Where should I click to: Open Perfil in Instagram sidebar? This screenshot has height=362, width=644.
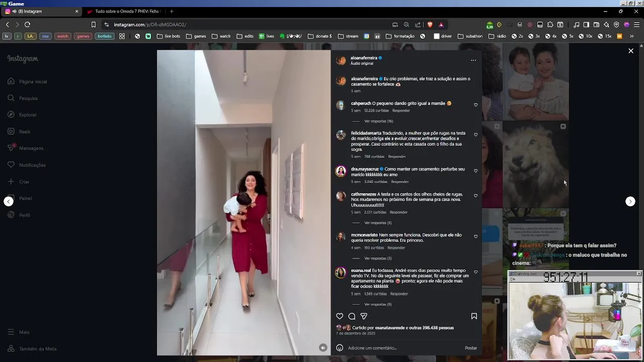[19, 215]
